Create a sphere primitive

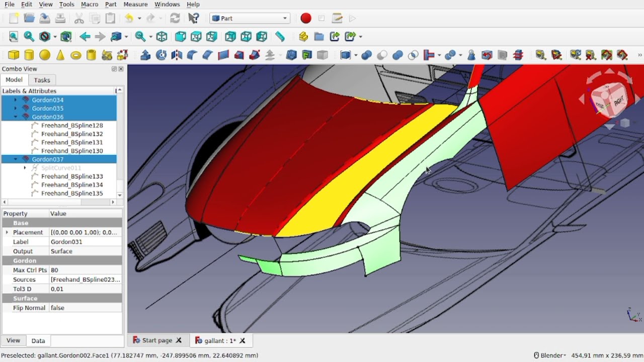[45, 55]
